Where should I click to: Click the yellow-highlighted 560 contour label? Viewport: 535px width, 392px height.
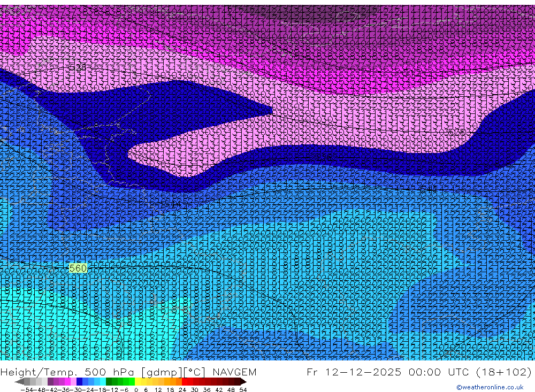[78, 268]
